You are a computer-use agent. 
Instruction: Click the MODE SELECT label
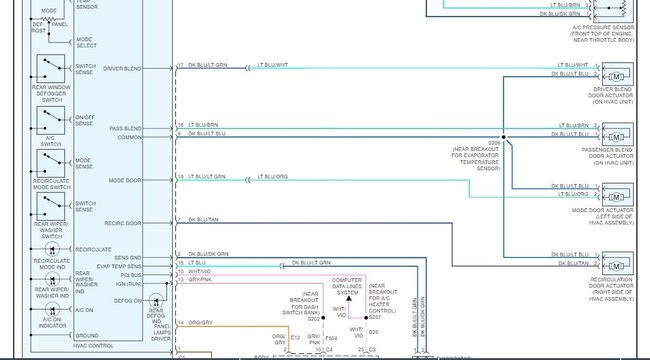pyautogui.click(x=87, y=42)
